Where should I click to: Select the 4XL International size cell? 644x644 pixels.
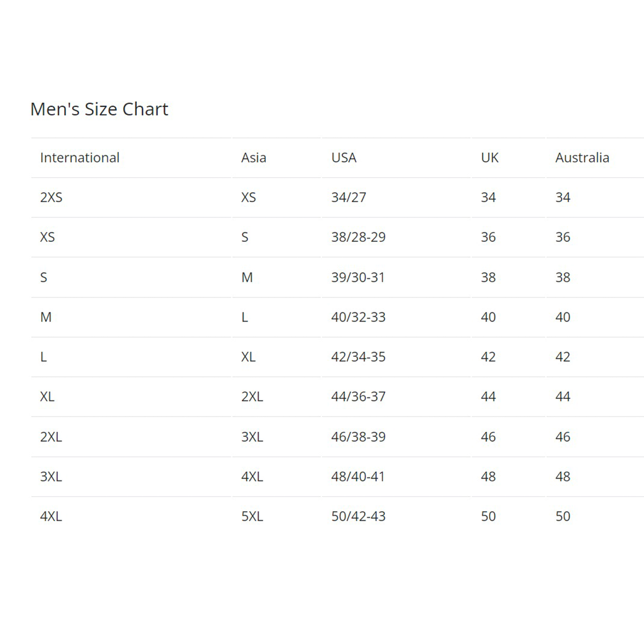point(51,516)
